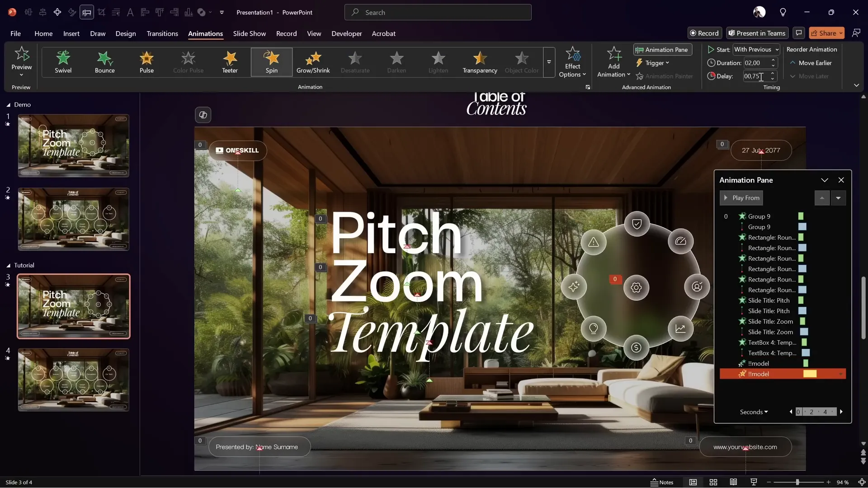Switch to Reading view
The image size is (868, 488).
click(733, 482)
